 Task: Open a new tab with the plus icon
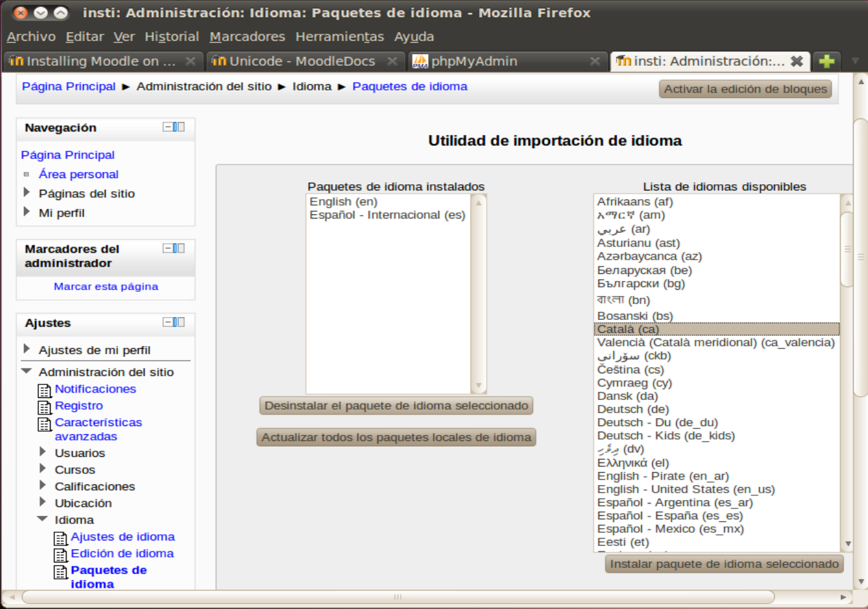point(826,61)
